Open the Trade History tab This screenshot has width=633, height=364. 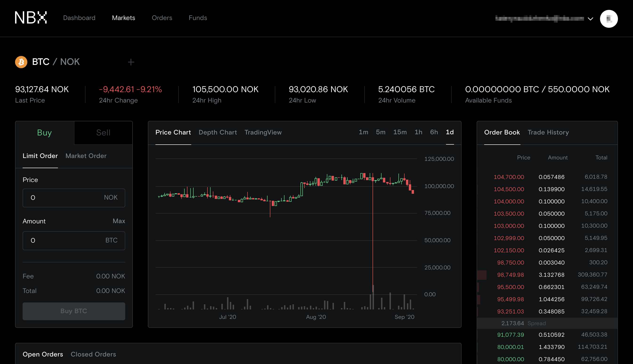pos(548,132)
